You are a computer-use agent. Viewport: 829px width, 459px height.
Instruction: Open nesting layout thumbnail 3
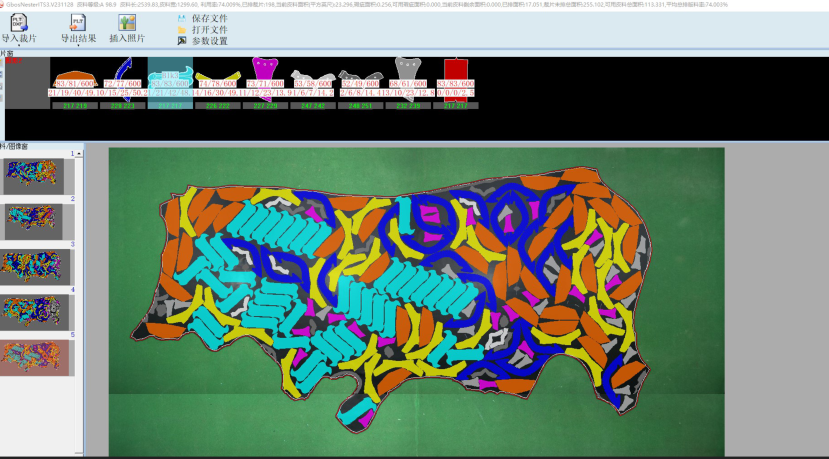[35, 267]
